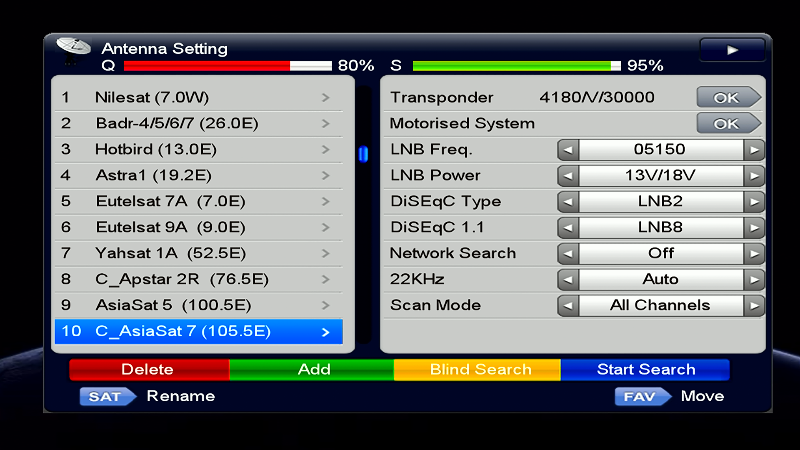Open Transponder with its OK button
The width and height of the screenshot is (800, 450).
[x=729, y=97]
